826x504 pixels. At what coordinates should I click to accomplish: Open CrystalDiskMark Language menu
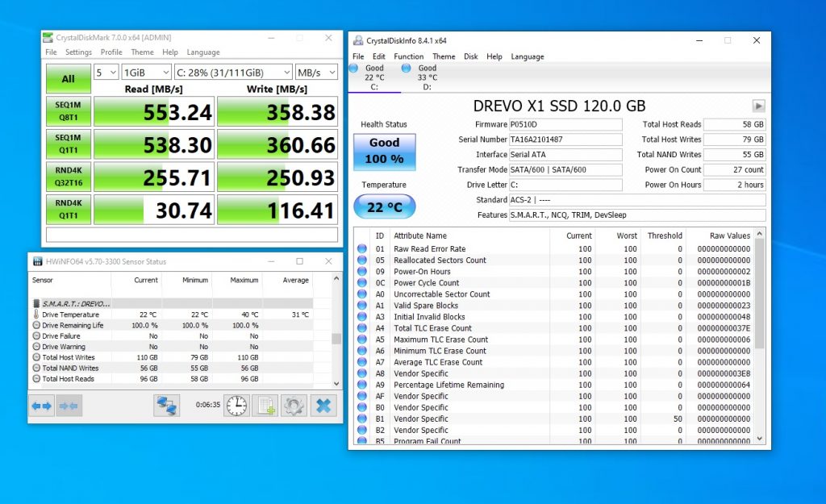pos(203,52)
